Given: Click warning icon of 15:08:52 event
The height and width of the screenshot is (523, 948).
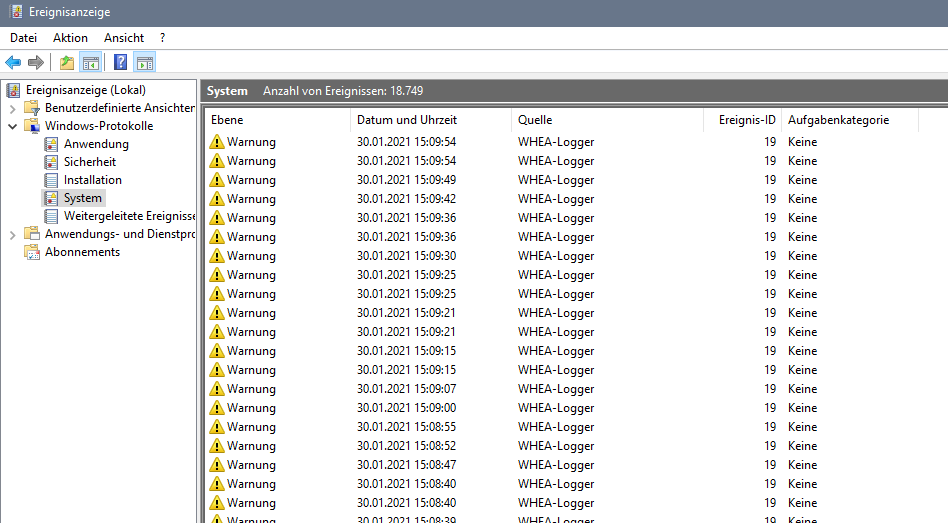Looking at the screenshot, I should (216, 446).
